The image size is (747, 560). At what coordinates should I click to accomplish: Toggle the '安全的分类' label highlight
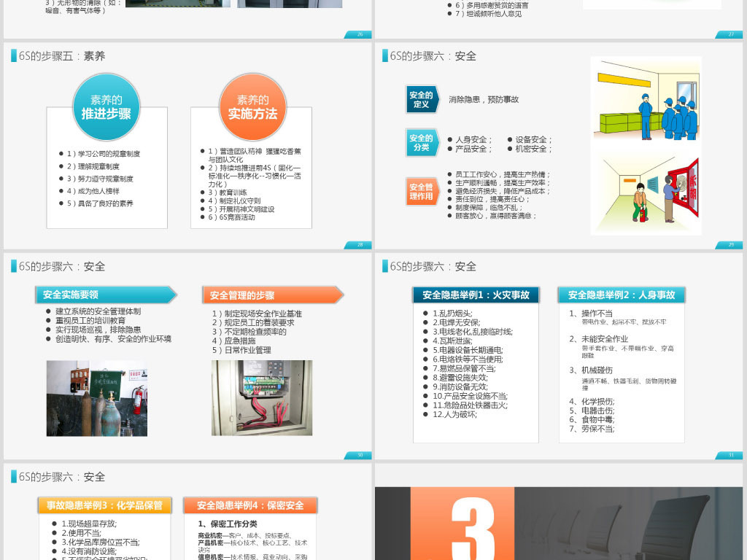[x=421, y=143]
